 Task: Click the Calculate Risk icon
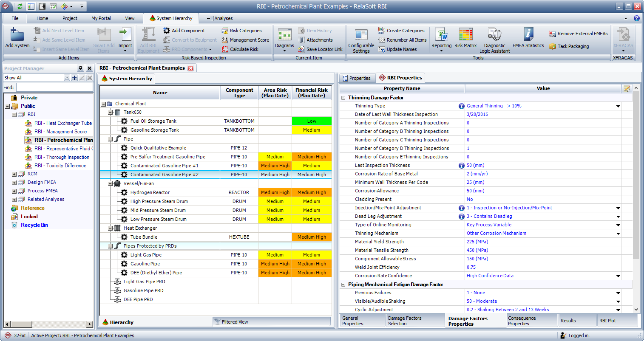point(225,49)
